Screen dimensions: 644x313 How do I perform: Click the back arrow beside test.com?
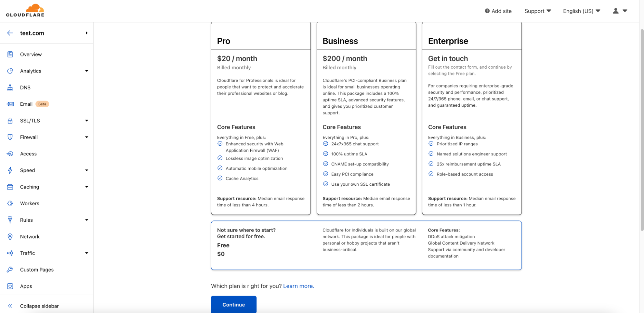(x=10, y=33)
